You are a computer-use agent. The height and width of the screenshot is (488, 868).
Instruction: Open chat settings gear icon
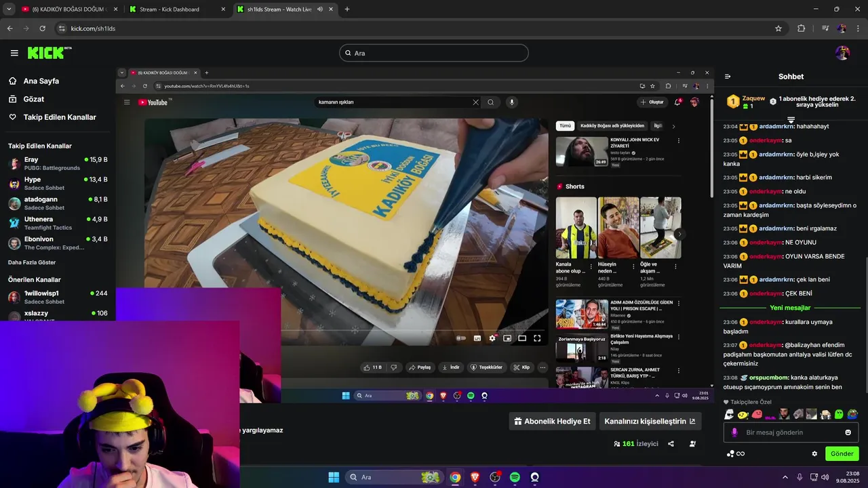(x=814, y=453)
